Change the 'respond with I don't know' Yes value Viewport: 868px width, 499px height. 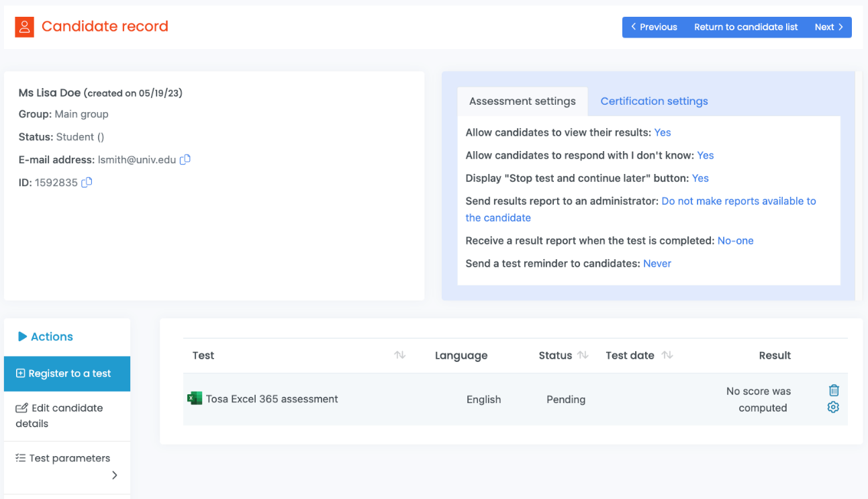coord(706,155)
